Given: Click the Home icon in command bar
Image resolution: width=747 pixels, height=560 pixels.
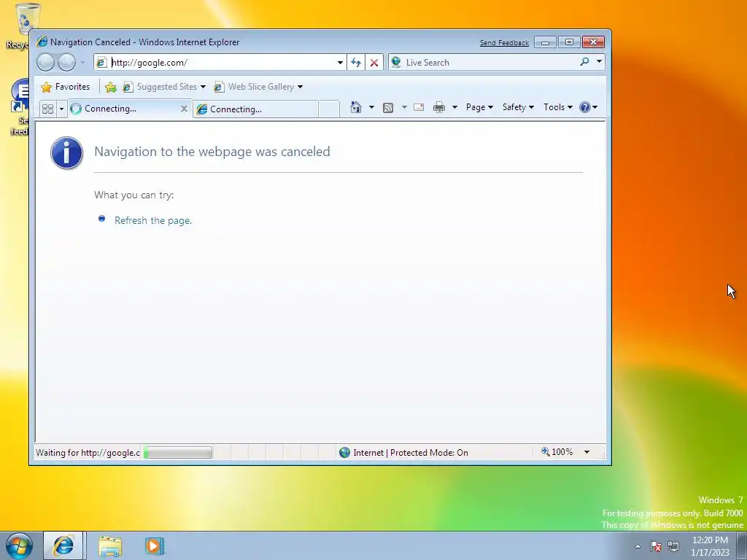Looking at the screenshot, I should click(x=356, y=107).
